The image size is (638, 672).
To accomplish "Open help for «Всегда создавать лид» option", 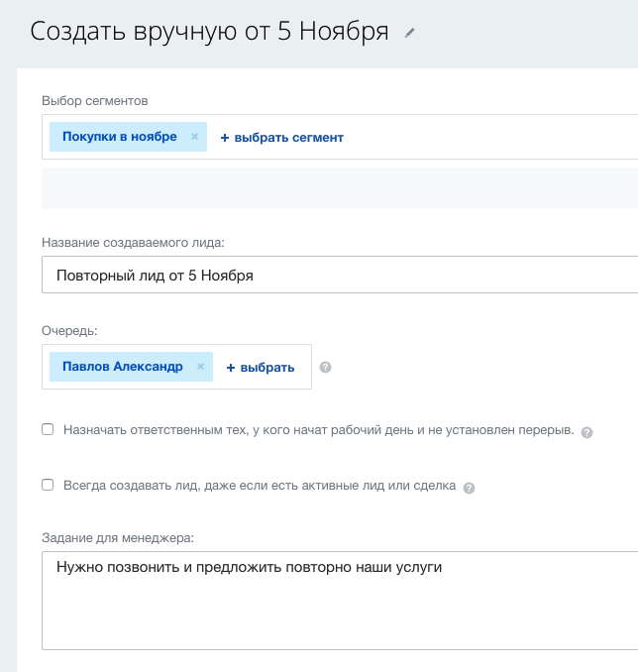I will pyautogui.click(x=469, y=488).
